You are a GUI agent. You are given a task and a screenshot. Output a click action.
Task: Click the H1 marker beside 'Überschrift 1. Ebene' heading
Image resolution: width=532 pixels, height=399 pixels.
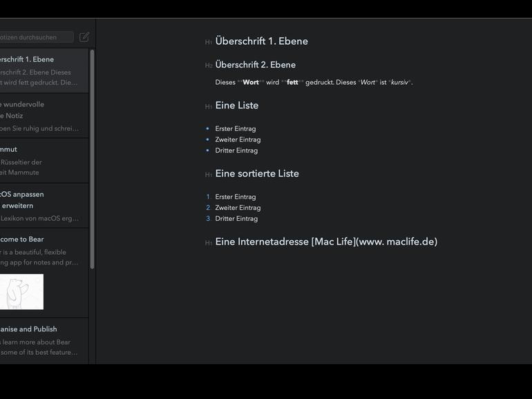tap(208, 42)
